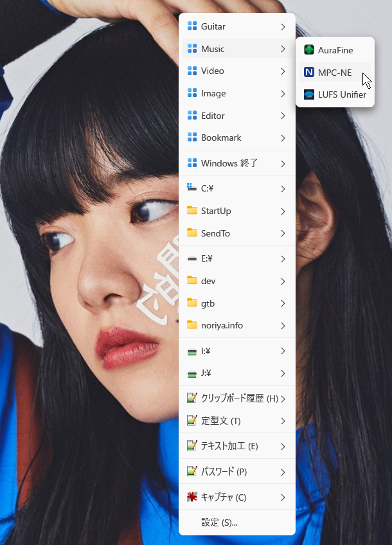
Task: Expand the Bookmark submenu arrow
Action: tap(283, 138)
